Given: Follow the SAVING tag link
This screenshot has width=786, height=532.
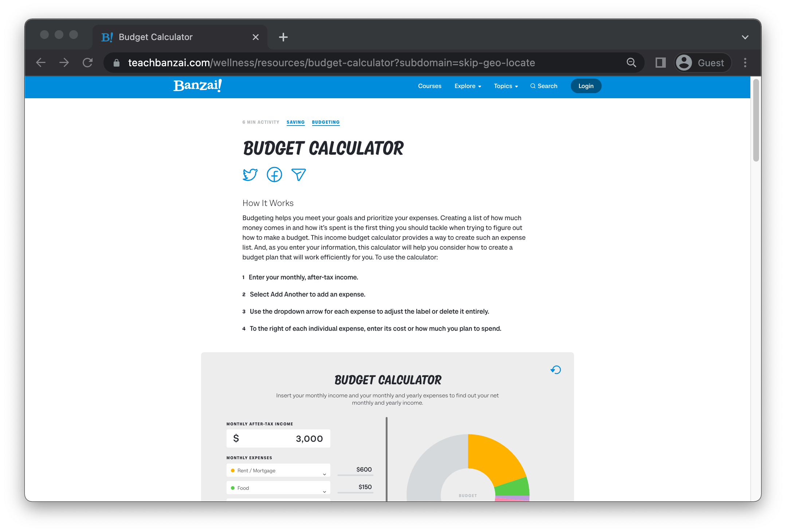Looking at the screenshot, I should [x=295, y=122].
